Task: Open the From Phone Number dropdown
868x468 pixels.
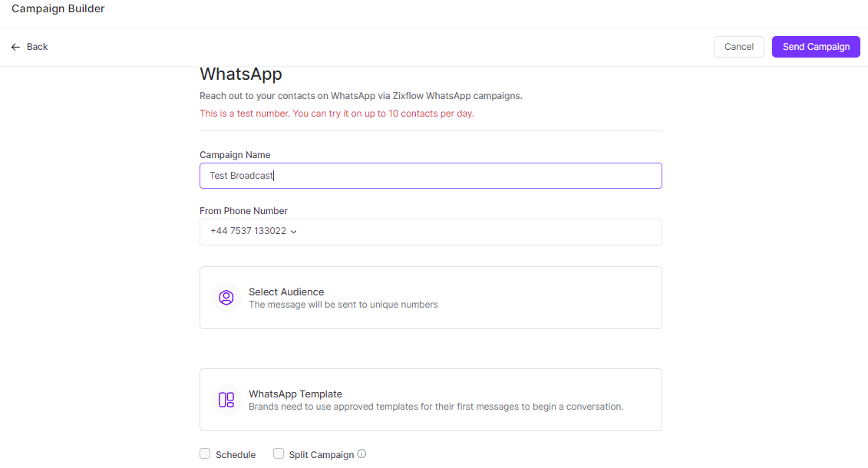Action: tap(430, 232)
